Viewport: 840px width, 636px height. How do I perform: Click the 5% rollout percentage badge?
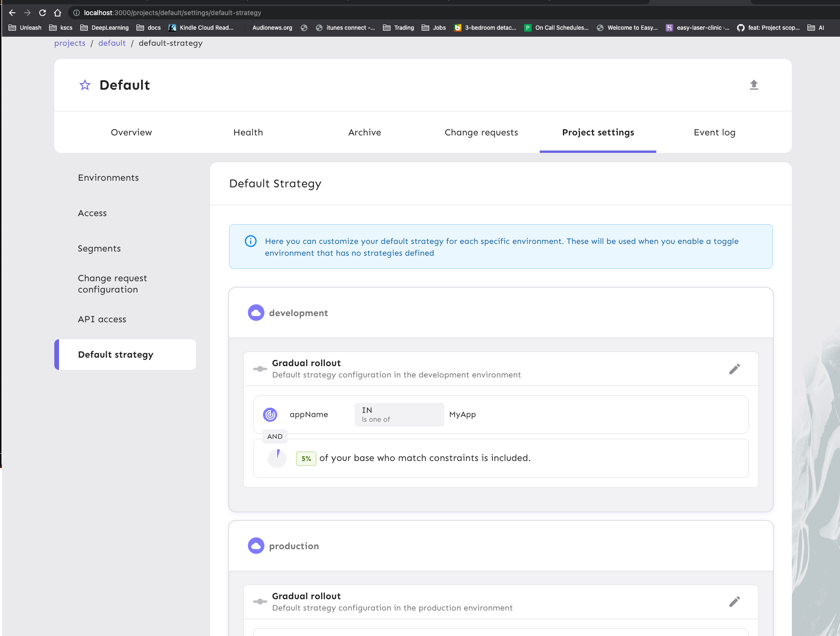click(x=306, y=459)
